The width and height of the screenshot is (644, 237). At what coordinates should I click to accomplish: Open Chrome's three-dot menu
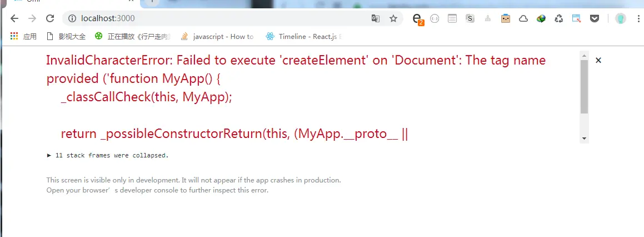(638, 18)
